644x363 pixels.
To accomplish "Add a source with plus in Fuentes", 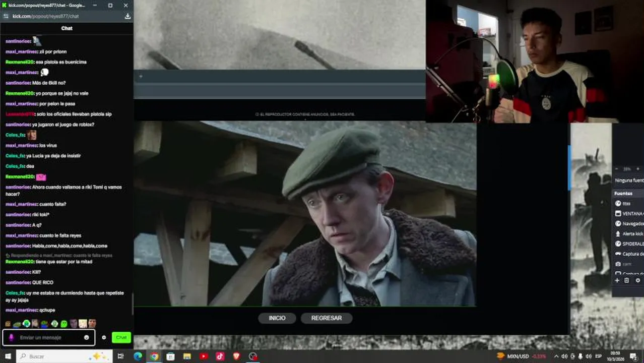I will pyautogui.click(x=617, y=280).
